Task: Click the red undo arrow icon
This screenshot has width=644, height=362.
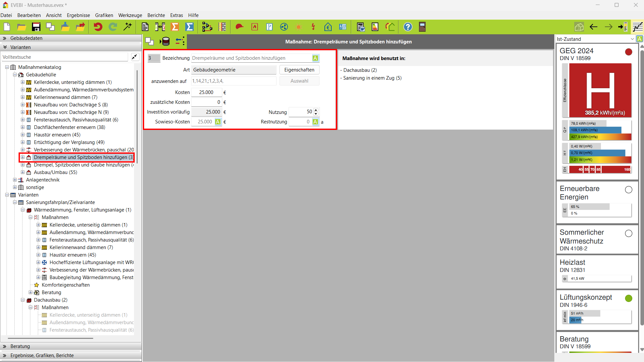Action: point(98,27)
